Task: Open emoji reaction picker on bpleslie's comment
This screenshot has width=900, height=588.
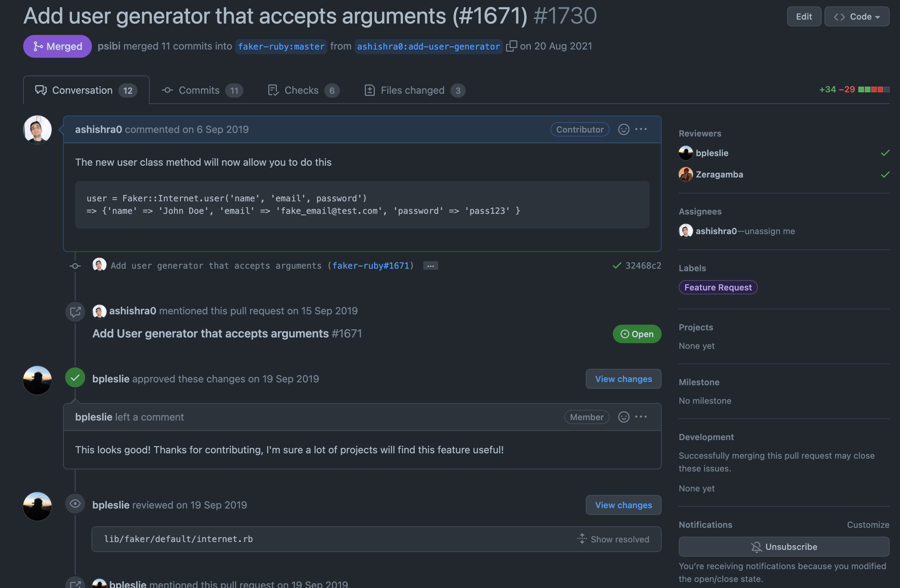Action: [x=623, y=417]
